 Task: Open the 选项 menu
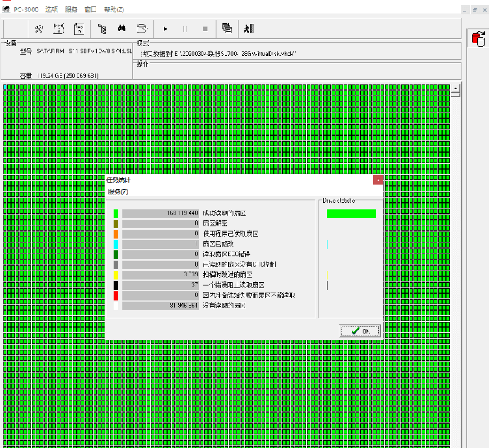point(52,10)
